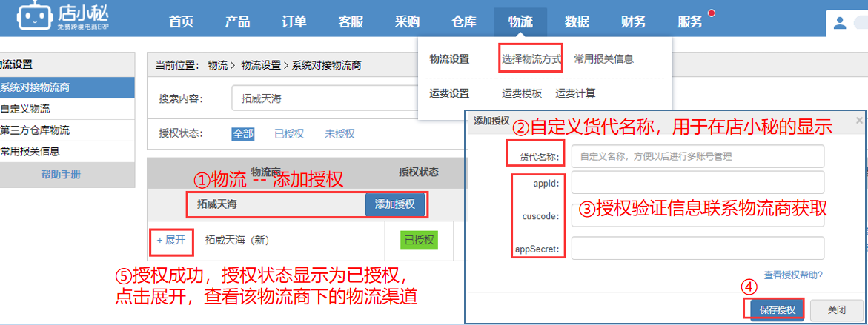This screenshot has width=868, height=325.
Task: Filter authorization status by 未授权
Action: tap(339, 134)
